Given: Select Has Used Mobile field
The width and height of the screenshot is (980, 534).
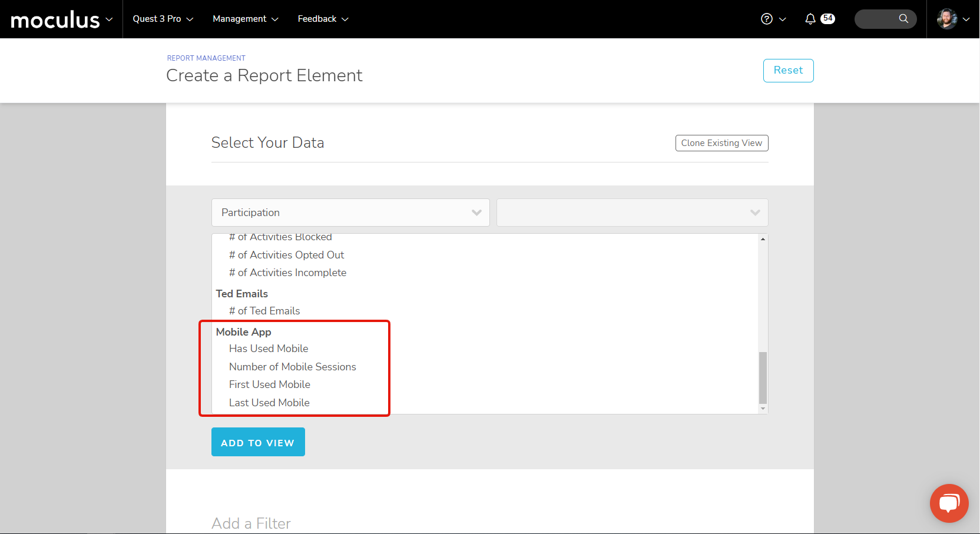Looking at the screenshot, I should pyautogui.click(x=269, y=349).
